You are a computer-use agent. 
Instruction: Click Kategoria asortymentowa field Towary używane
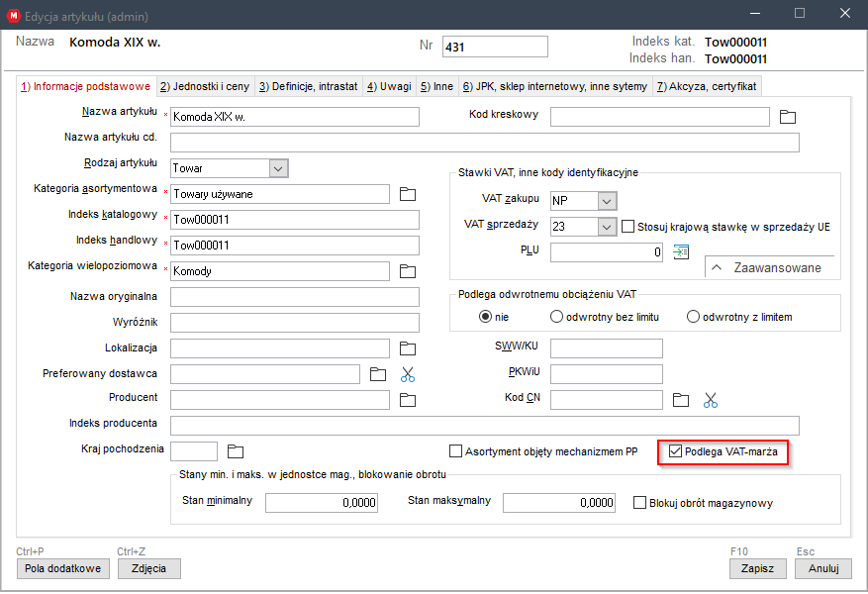coord(280,194)
